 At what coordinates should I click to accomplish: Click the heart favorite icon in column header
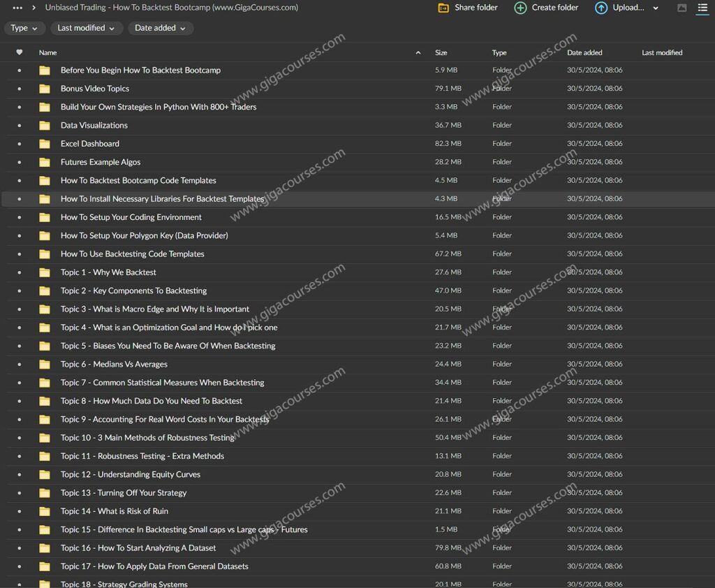19,52
